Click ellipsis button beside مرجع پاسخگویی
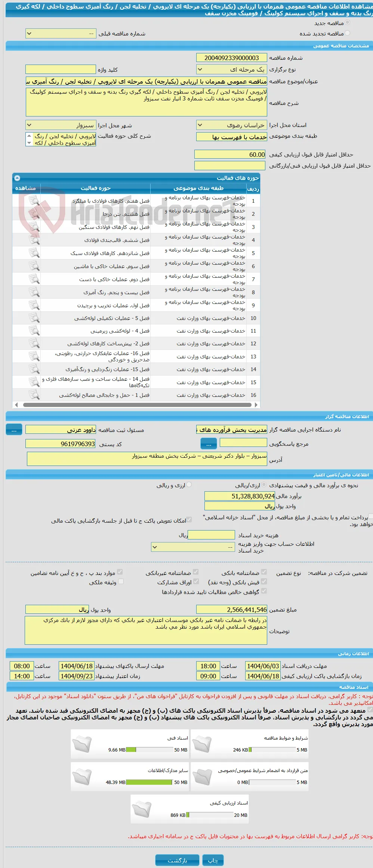This screenshot has width=373, height=868. 209,444
